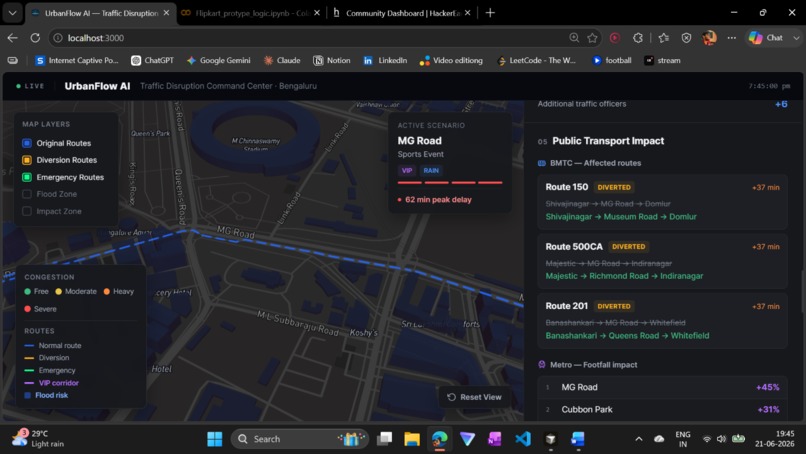Open the ENG IN language switcher

[683, 439]
